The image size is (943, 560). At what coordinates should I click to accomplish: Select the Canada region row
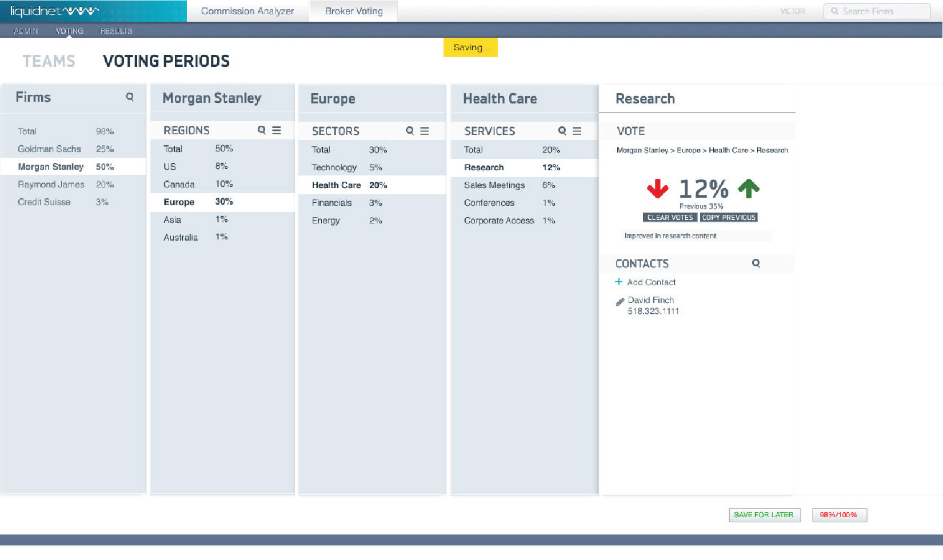click(x=222, y=184)
